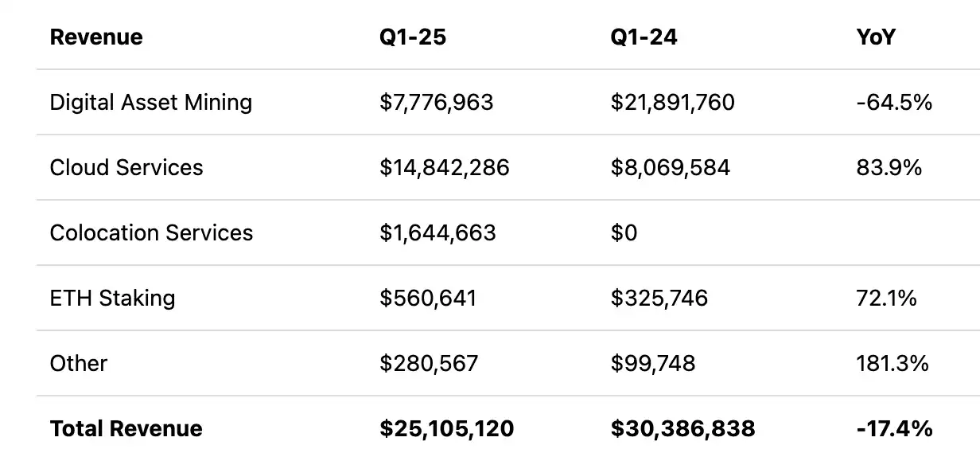Click the -64.5% YoY cell
980x449 pixels.
(894, 103)
